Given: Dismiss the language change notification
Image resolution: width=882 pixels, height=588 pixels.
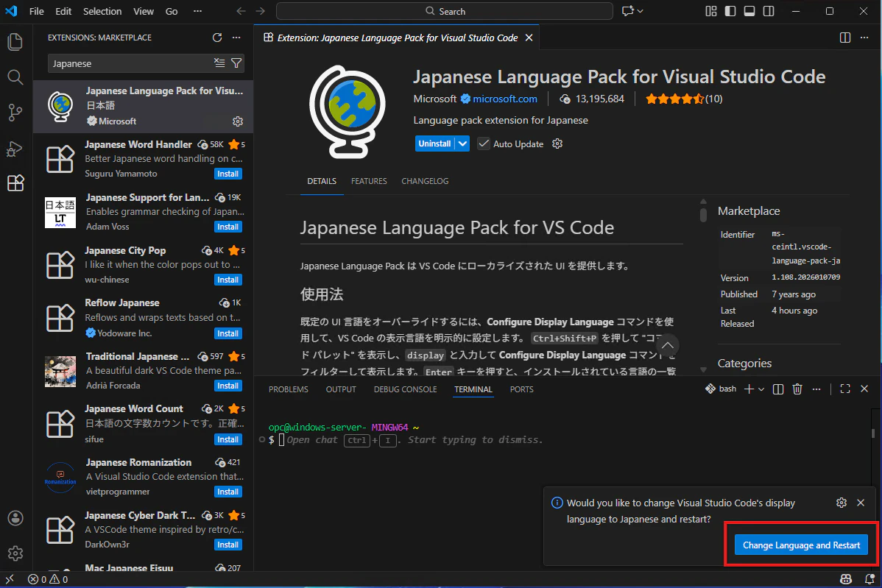Looking at the screenshot, I should [861, 503].
